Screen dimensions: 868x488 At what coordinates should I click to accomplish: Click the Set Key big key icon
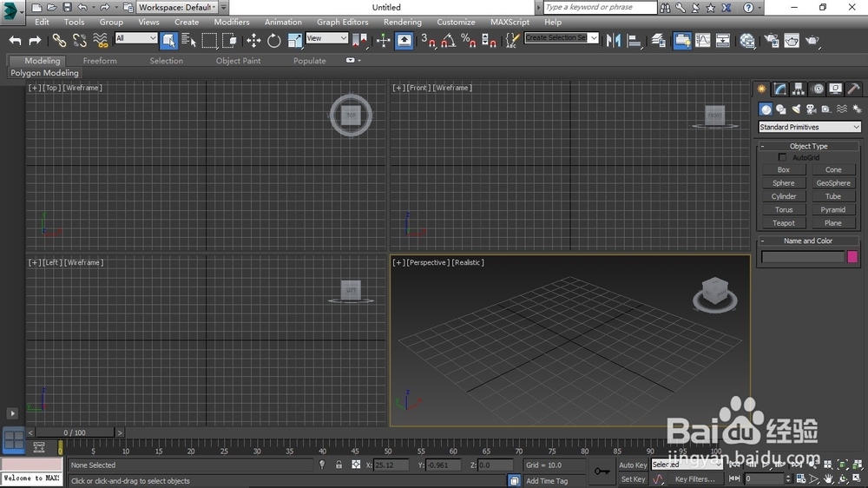602,472
